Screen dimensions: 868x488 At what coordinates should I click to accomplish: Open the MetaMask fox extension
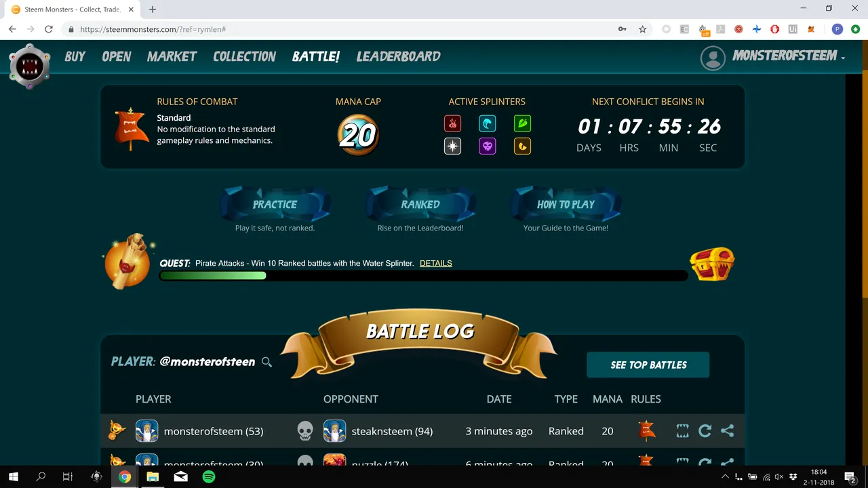tap(812, 29)
